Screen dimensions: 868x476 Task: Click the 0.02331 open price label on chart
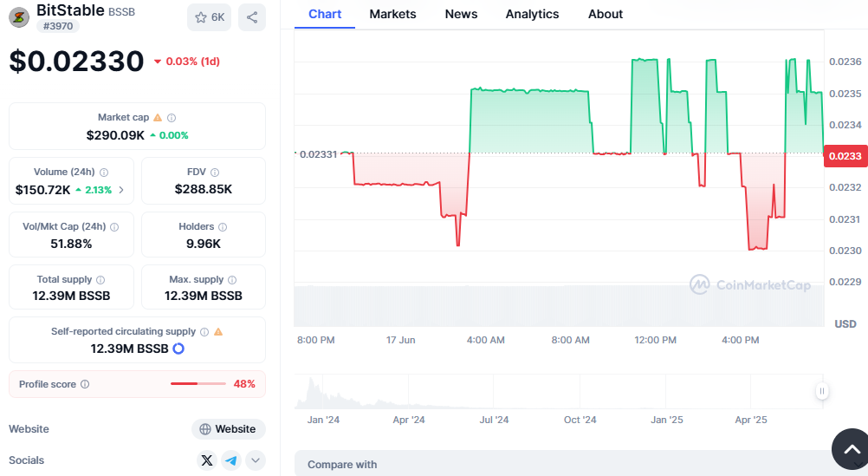pos(318,154)
